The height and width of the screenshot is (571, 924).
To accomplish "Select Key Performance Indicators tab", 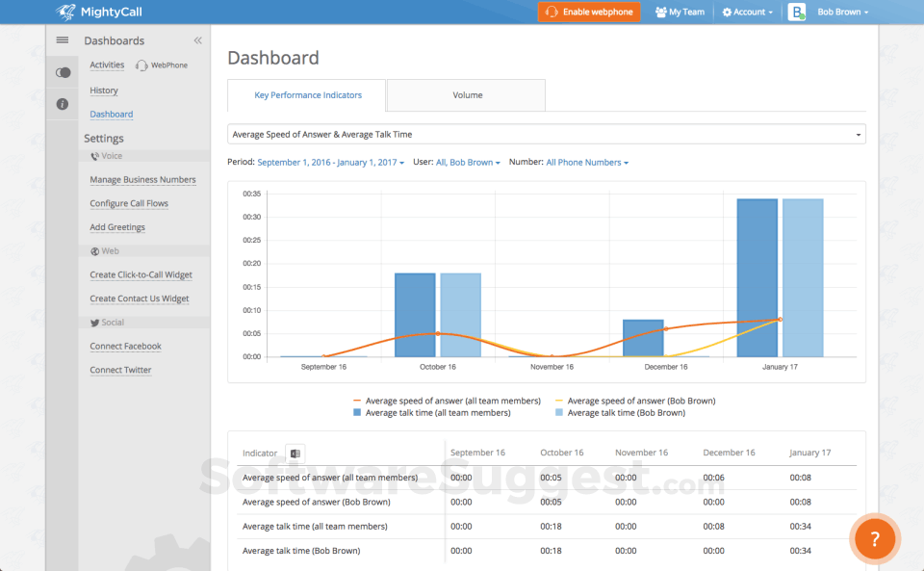I will [x=307, y=95].
